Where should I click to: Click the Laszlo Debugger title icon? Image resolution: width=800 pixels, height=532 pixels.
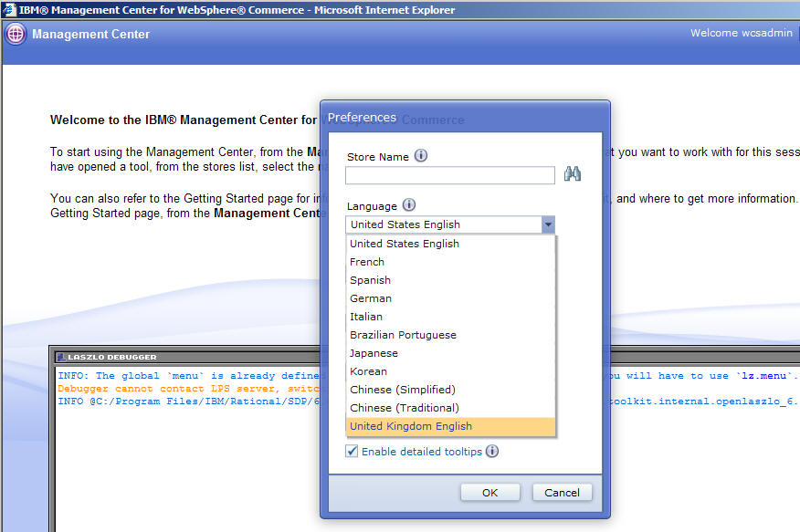coord(61,357)
